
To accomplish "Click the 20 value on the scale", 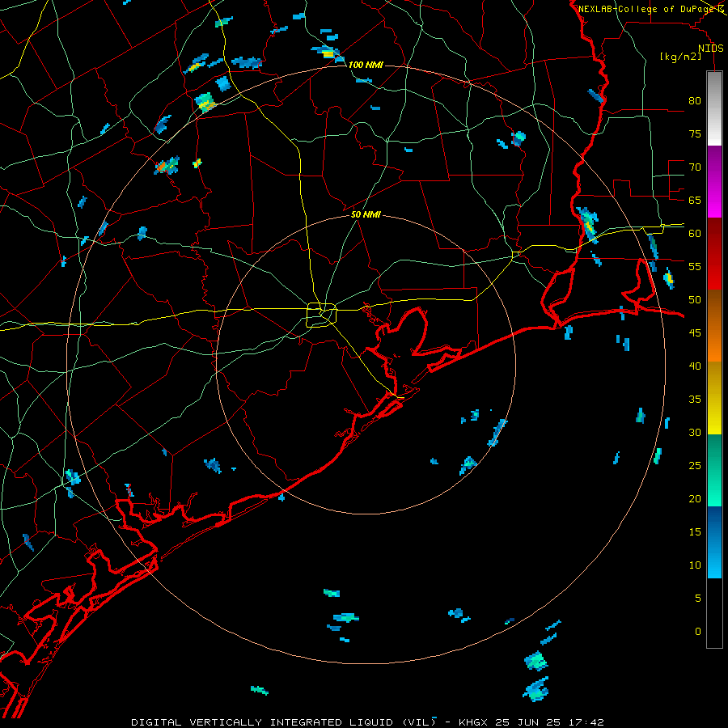I will tap(695, 498).
